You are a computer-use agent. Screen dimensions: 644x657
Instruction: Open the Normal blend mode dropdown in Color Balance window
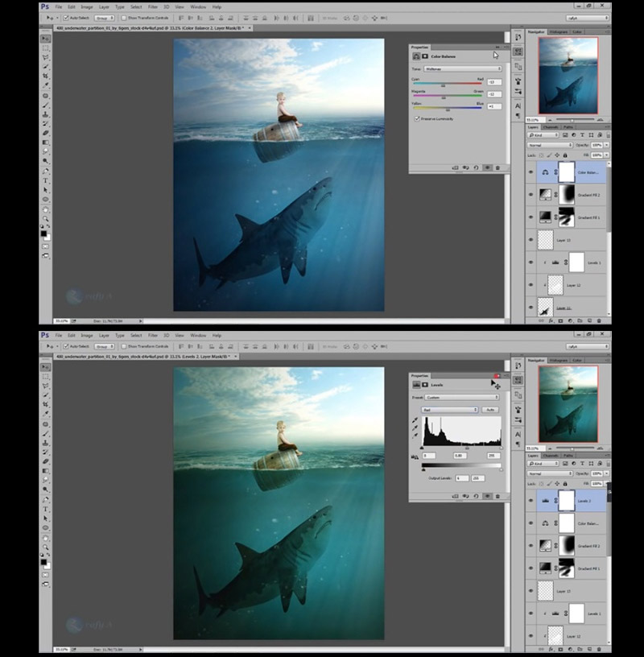(x=550, y=145)
